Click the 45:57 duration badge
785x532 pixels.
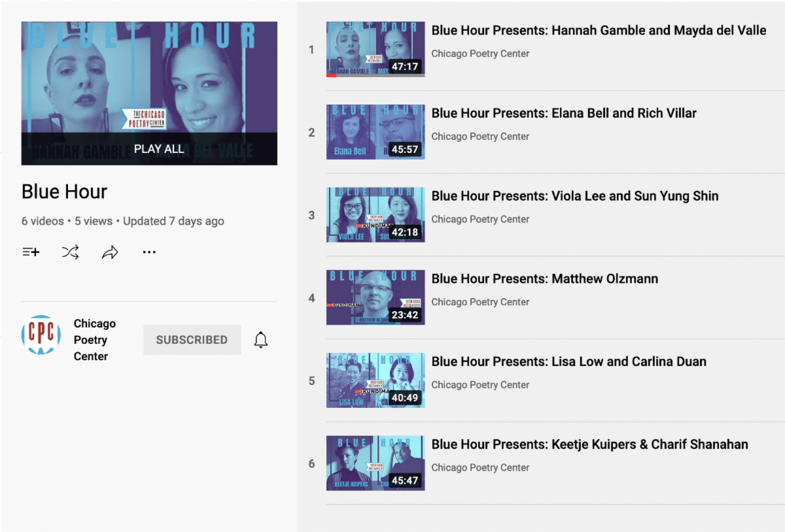pos(405,150)
